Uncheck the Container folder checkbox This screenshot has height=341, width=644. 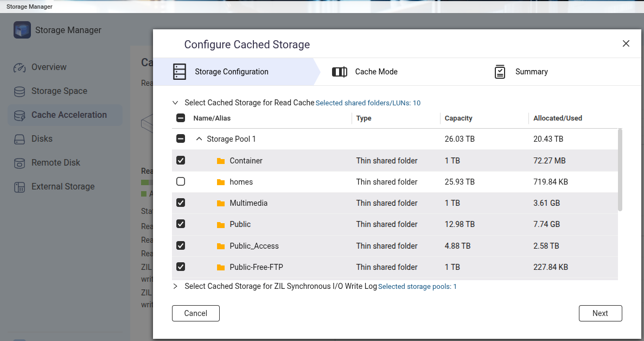click(181, 161)
